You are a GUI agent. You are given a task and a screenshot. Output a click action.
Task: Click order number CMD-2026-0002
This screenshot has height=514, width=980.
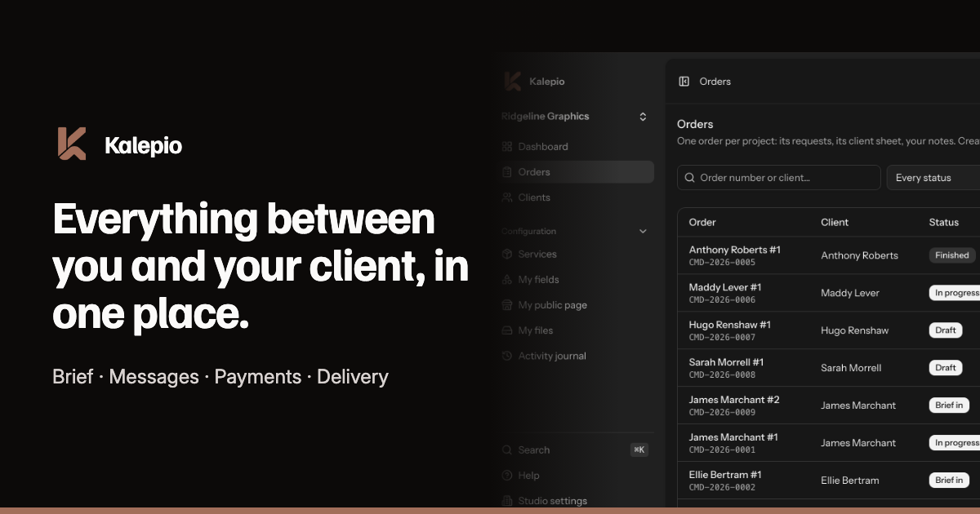point(722,488)
